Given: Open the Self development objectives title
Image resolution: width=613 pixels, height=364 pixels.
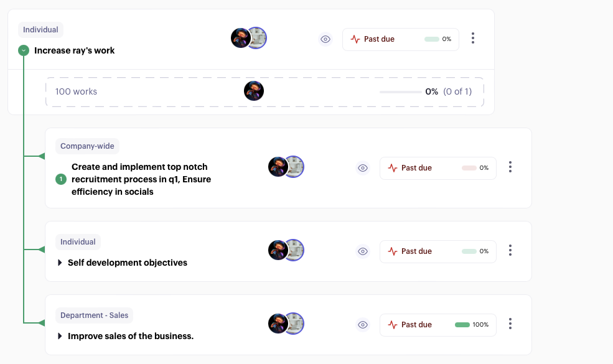Looking at the screenshot, I should [128, 263].
